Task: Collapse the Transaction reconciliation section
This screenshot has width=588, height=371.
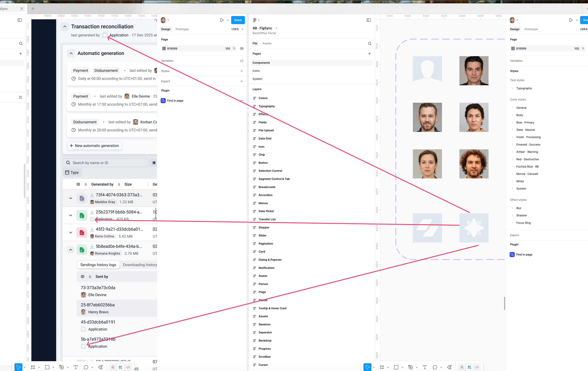Action: pos(65,26)
